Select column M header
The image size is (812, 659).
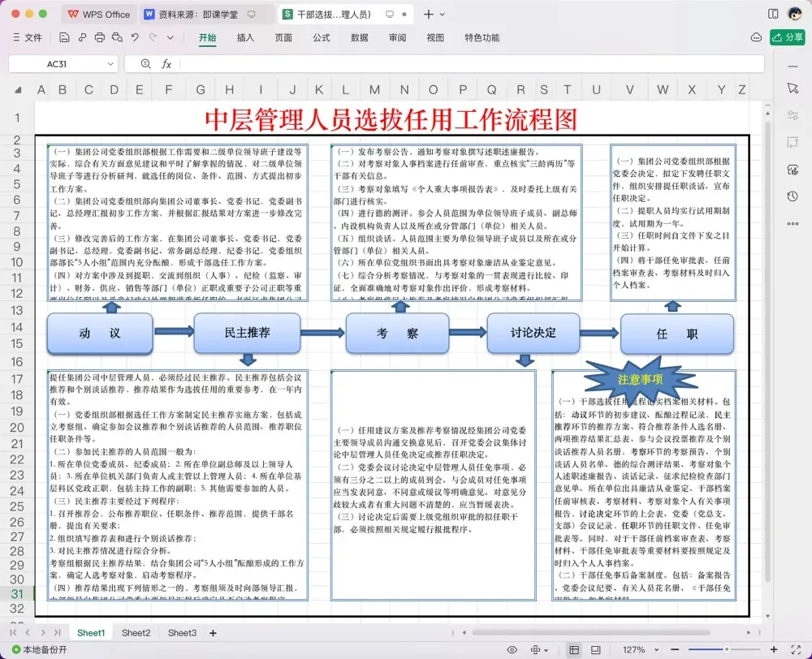pyautogui.click(x=374, y=89)
